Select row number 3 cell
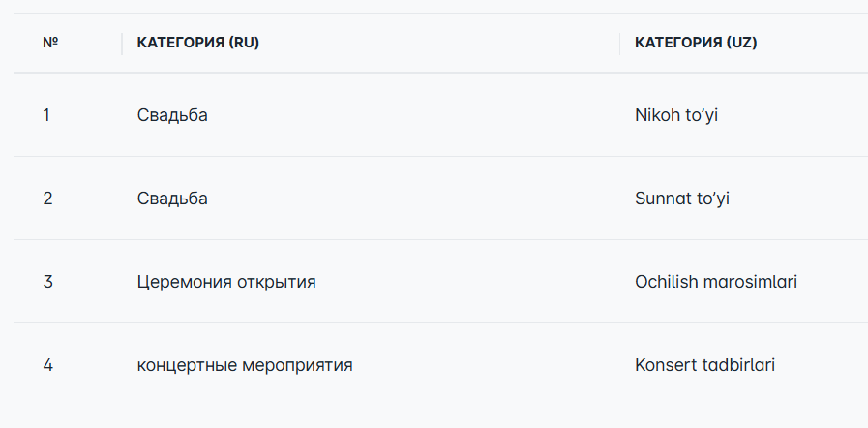The image size is (868, 428). 47,282
